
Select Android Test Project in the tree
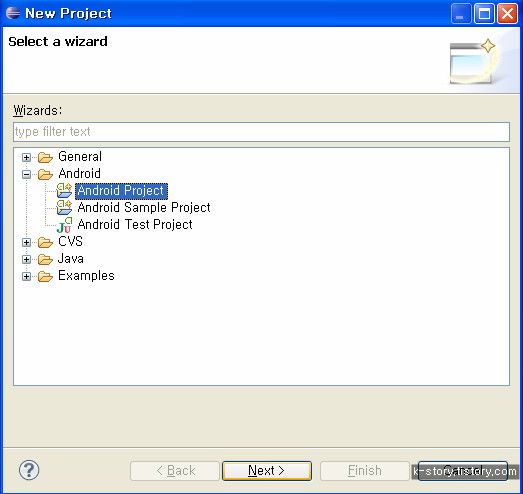click(135, 224)
